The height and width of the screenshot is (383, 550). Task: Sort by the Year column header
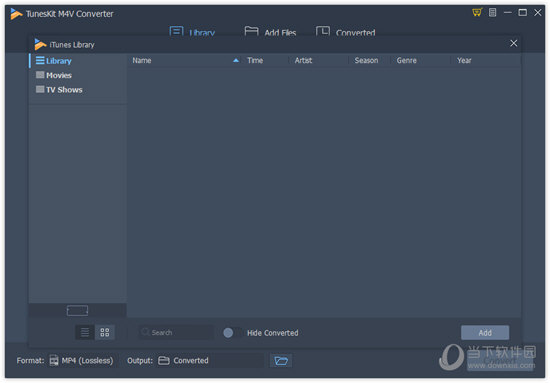point(464,60)
